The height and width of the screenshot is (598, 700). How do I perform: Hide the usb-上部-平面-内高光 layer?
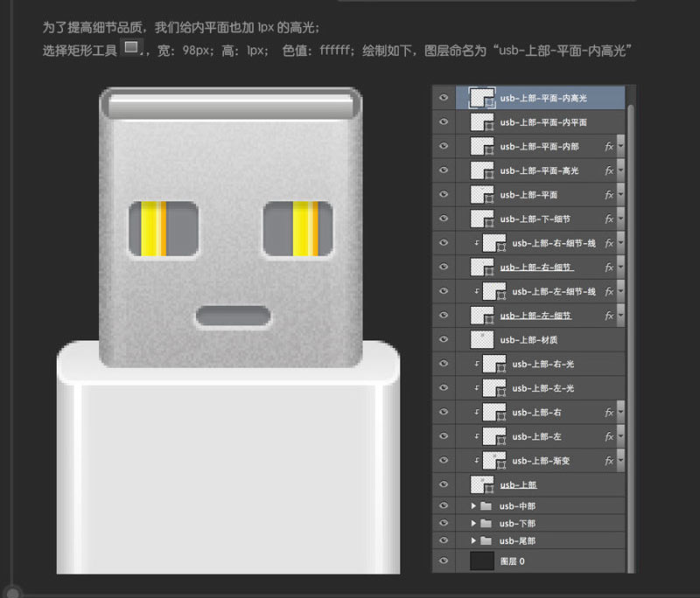pos(444,97)
